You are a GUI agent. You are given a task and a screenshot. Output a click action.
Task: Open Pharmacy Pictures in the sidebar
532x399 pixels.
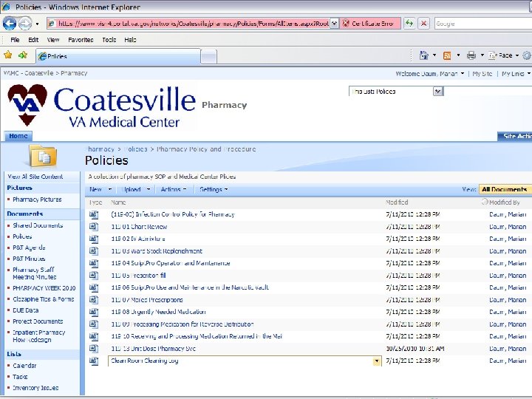(x=38, y=199)
